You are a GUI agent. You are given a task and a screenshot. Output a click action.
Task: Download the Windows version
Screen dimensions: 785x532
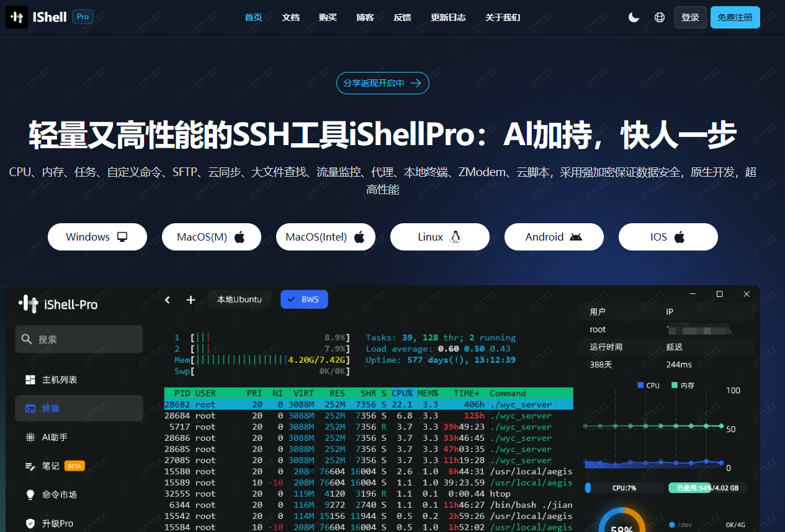click(97, 237)
